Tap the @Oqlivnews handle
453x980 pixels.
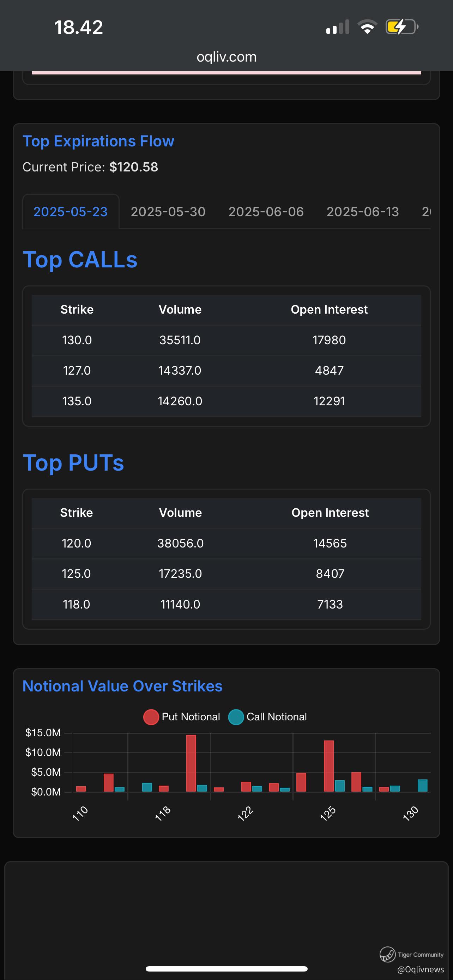click(420, 969)
